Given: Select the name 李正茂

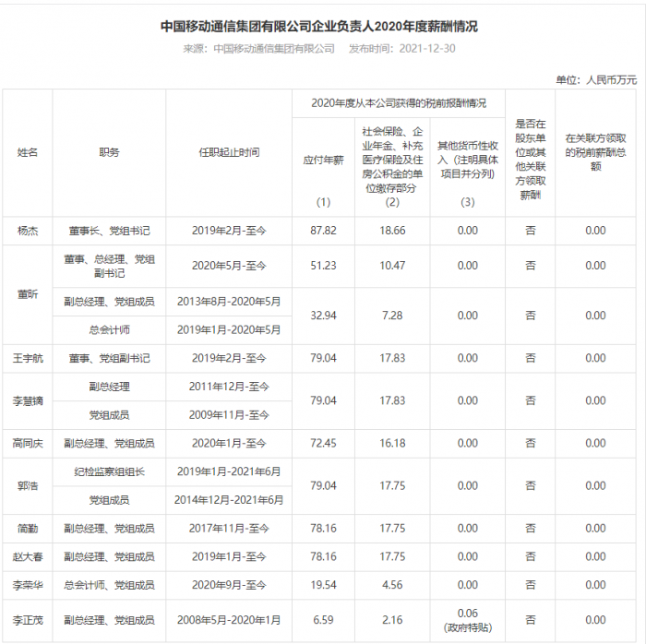Looking at the screenshot, I should [x=28, y=620].
